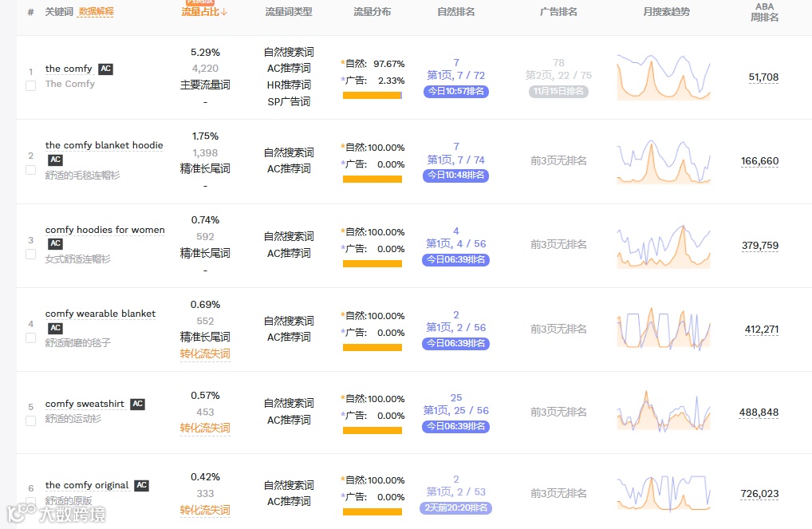The width and height of the screenshot is (812, 529).
Task: Click ABA rank value 166,660
Action: [759, 161]
